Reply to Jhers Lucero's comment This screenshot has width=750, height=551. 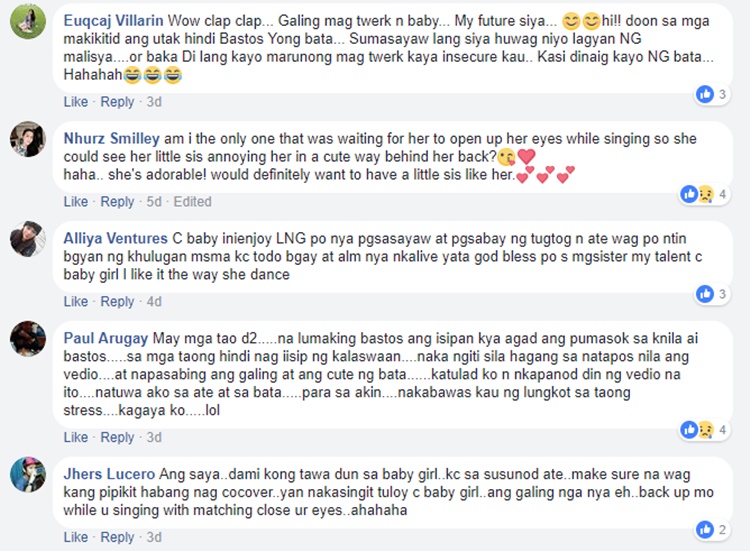tap(117, 537)
